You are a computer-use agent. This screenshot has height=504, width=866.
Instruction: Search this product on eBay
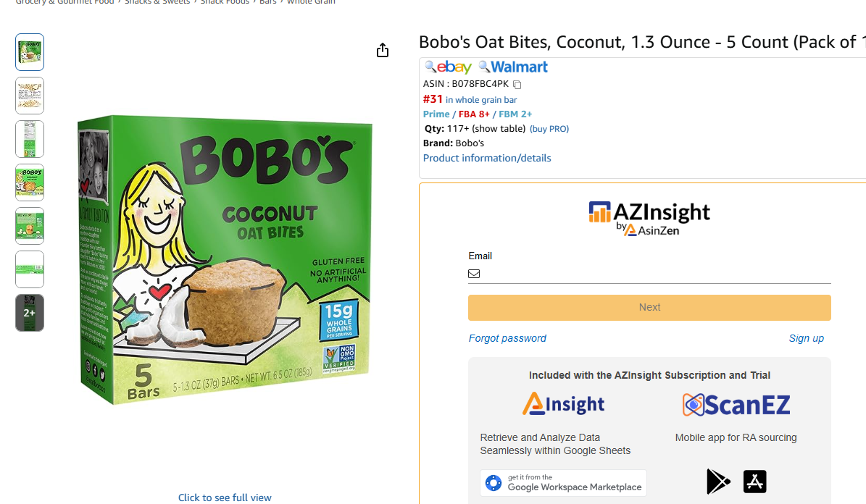tap(449, 67)
